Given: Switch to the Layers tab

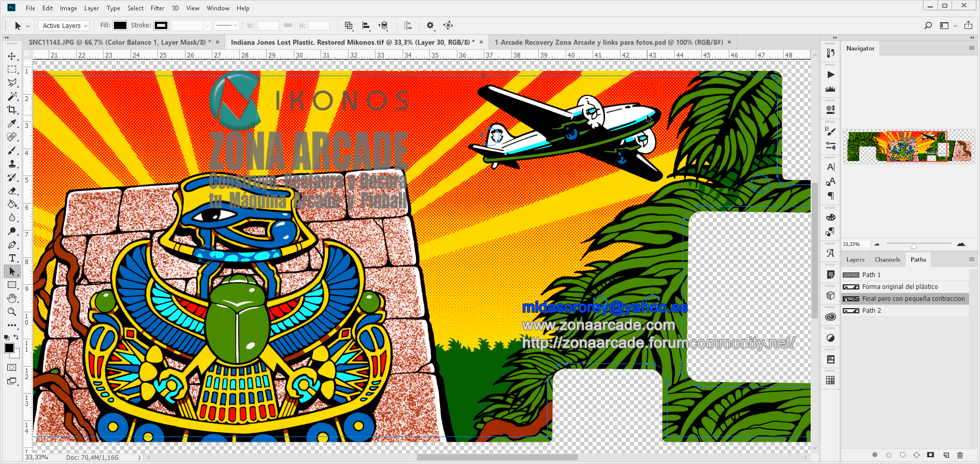Looking at the screenshot, I should click(855, 260).
